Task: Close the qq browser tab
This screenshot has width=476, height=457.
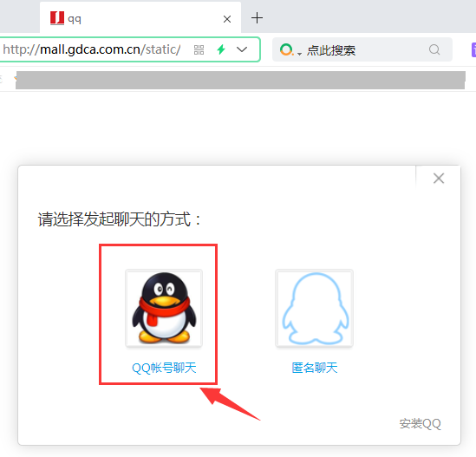Action: click(227, 19)
